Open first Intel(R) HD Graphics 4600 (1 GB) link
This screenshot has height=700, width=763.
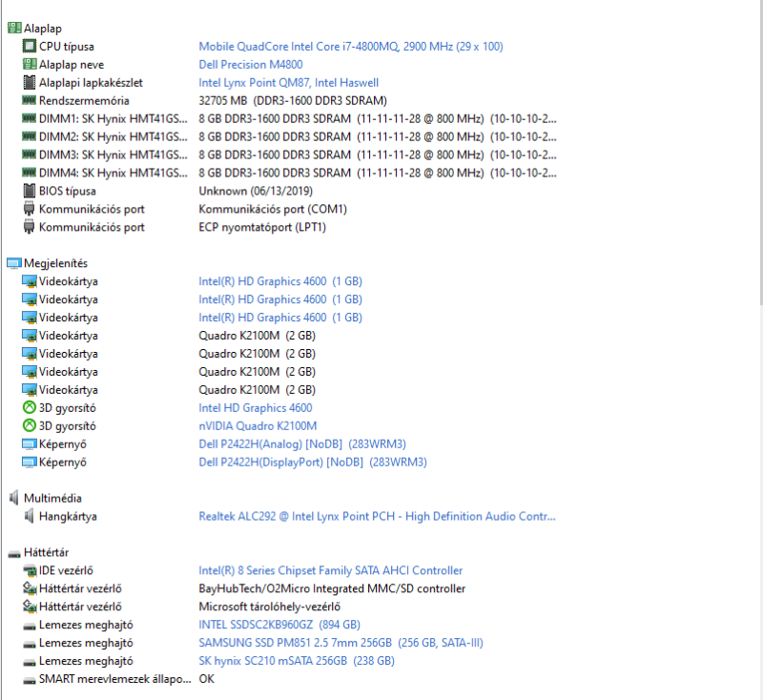pyautogui.click(x=279, y=281)
